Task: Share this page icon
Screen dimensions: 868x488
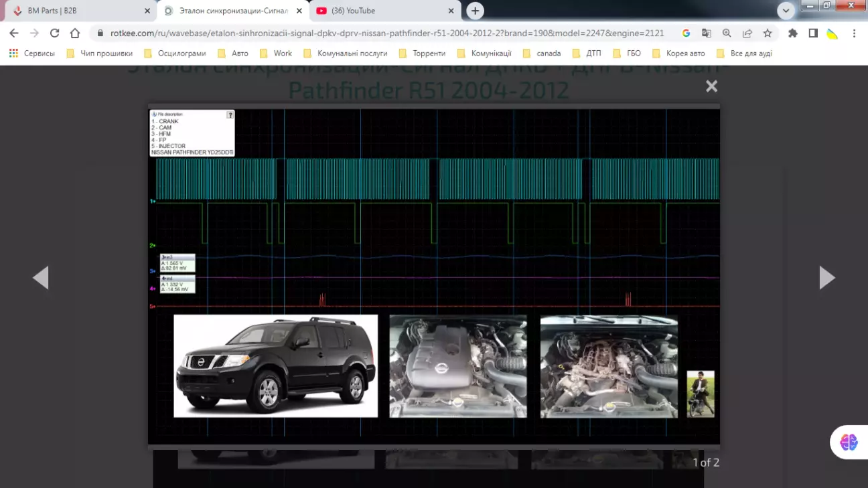Action: 747,33
